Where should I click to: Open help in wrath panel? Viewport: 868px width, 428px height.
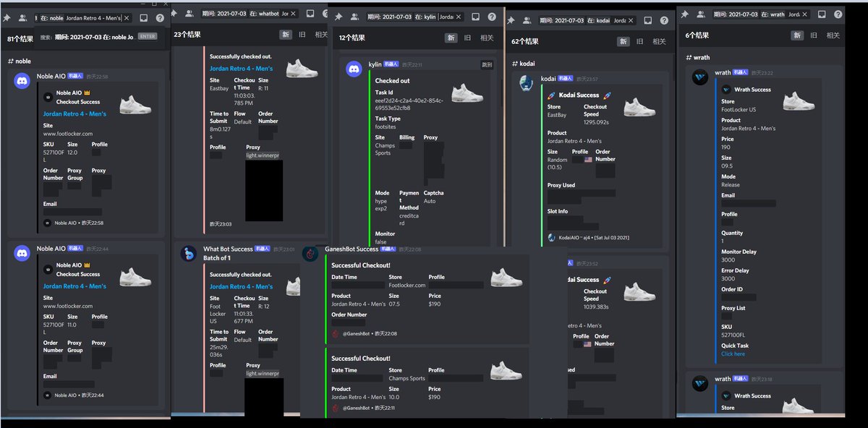(838, 14)
